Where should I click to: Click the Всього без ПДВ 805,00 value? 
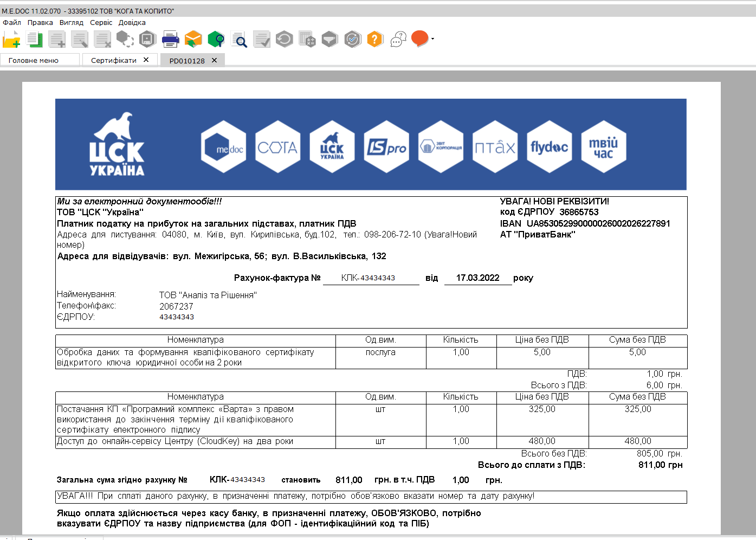(x=660, y=454)
